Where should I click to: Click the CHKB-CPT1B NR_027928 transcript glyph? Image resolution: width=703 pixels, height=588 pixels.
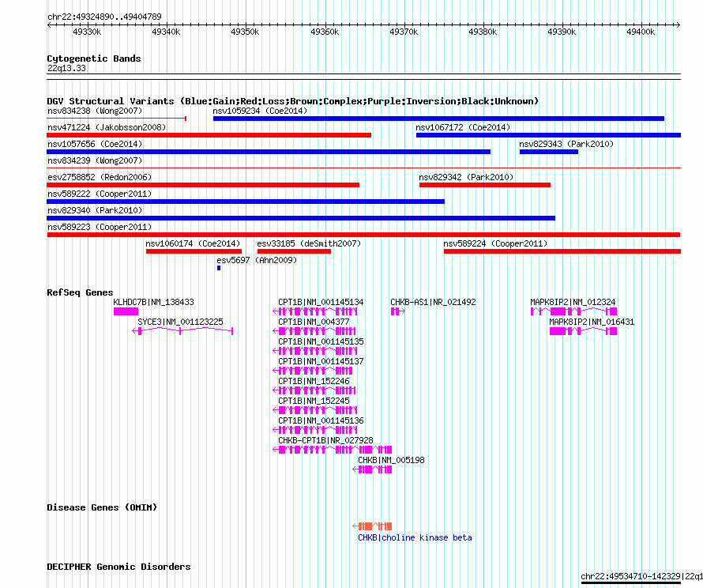point(333,450)
